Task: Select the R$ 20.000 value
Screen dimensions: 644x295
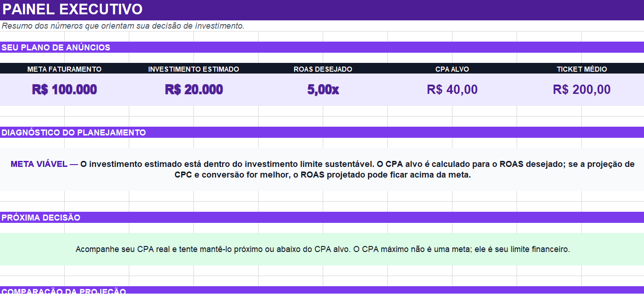Action: (x=194, y=90)
